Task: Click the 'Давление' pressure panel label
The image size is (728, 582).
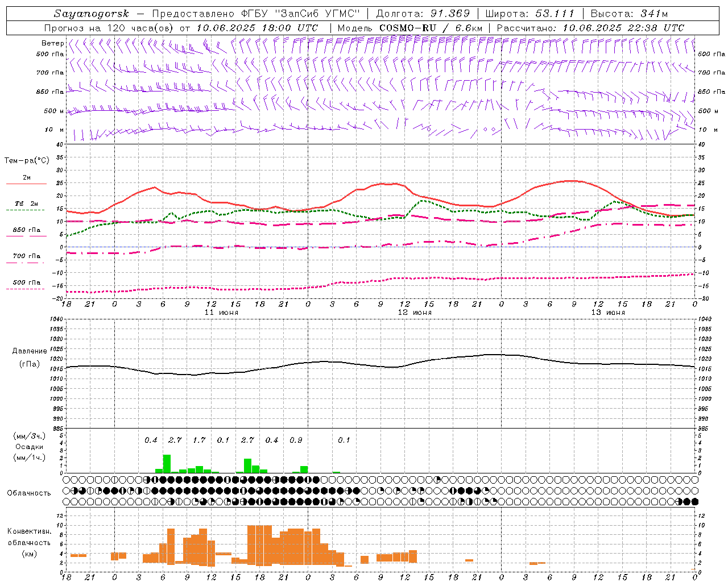Action: (x=30, y=351)
